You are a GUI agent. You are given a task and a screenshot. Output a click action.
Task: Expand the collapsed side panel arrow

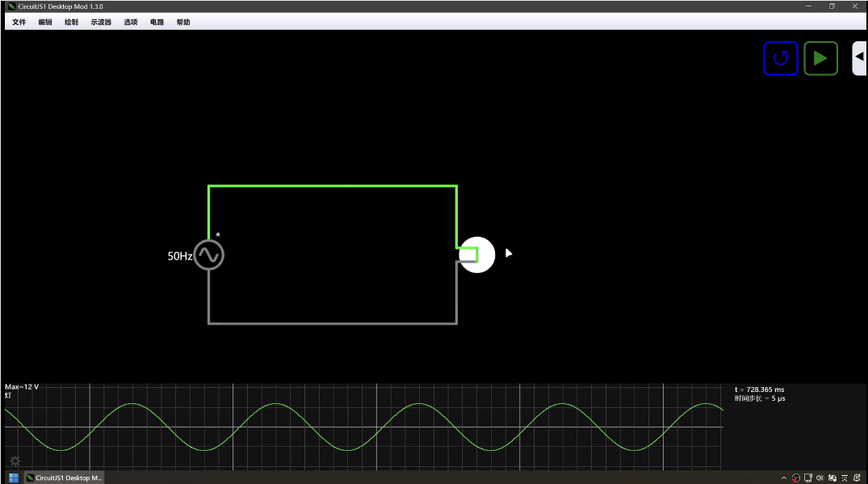coord(859,57)
